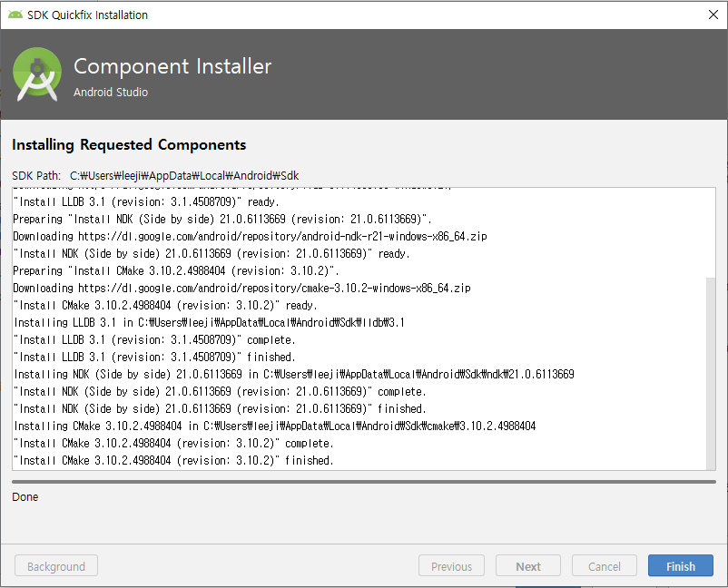This screenshot has width=728, height=588.
Task: Close the SDK Quickfix Installation dialog
Action: tap(713, 15)
